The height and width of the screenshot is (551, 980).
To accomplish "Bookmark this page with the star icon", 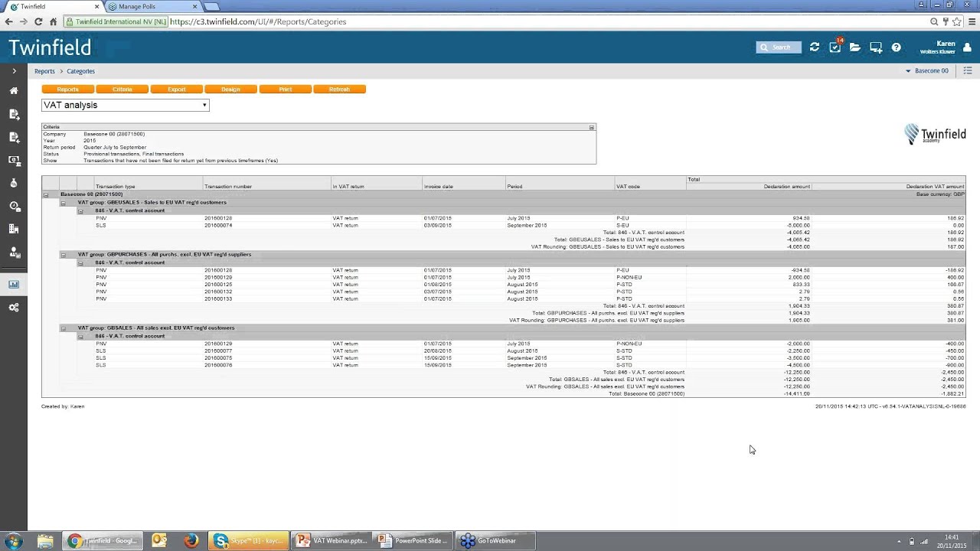I will [957, 21].
